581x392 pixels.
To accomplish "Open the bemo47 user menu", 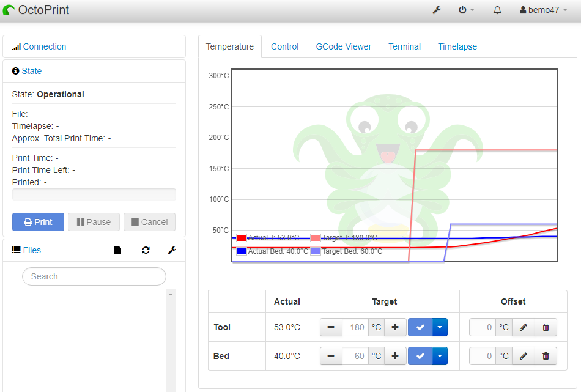I will click(x=544, y=10).
